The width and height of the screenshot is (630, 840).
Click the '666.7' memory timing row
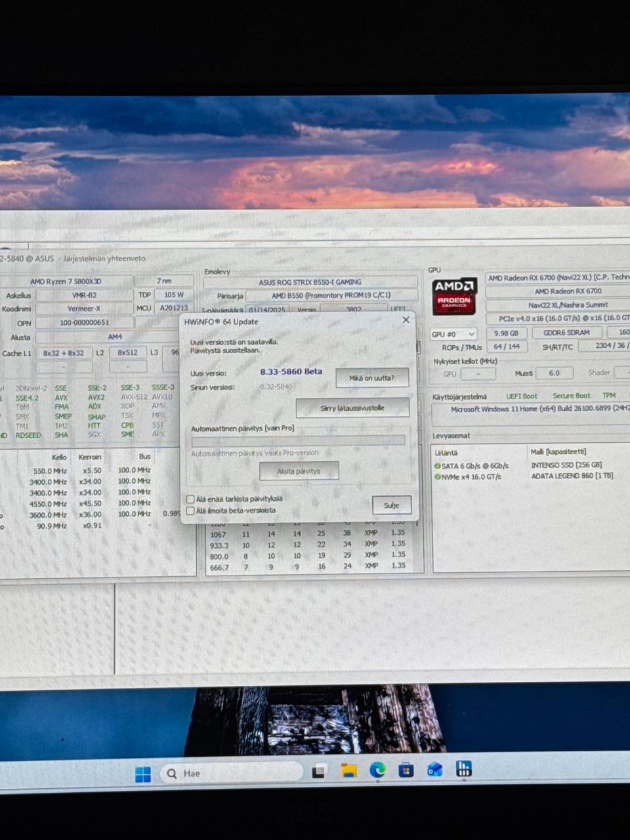click(x=308, y=567)
